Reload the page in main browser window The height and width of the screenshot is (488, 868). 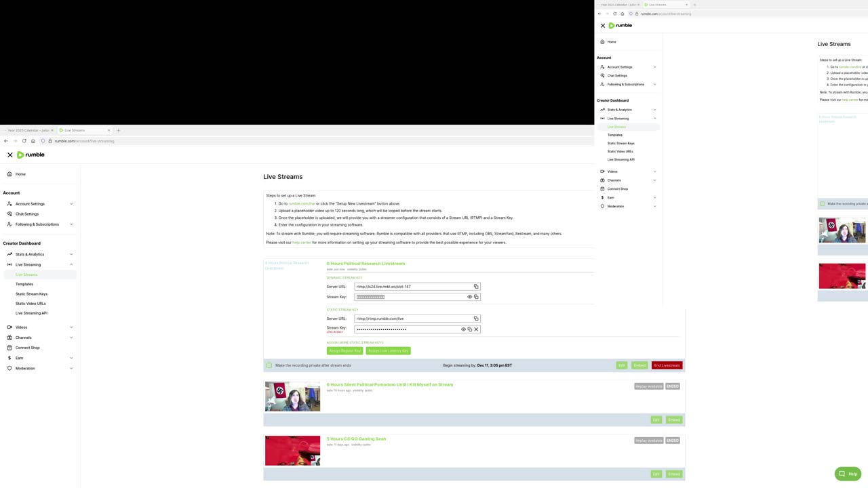click(x=24, y=141)
